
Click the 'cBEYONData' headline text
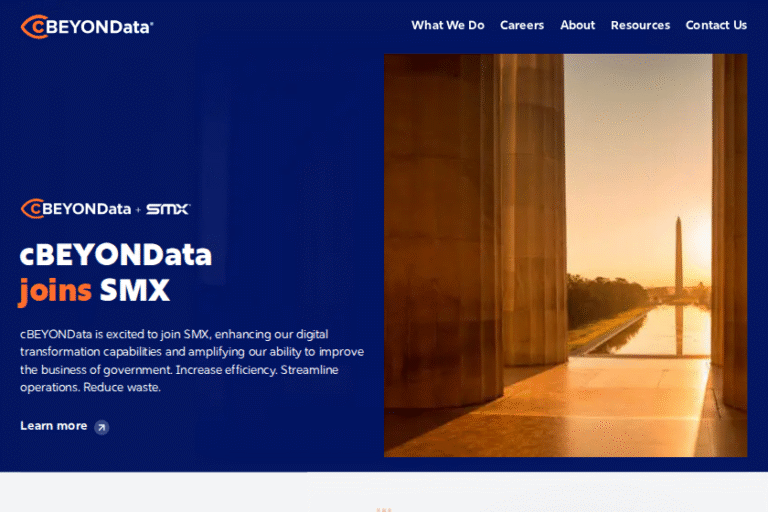(116, 254)
